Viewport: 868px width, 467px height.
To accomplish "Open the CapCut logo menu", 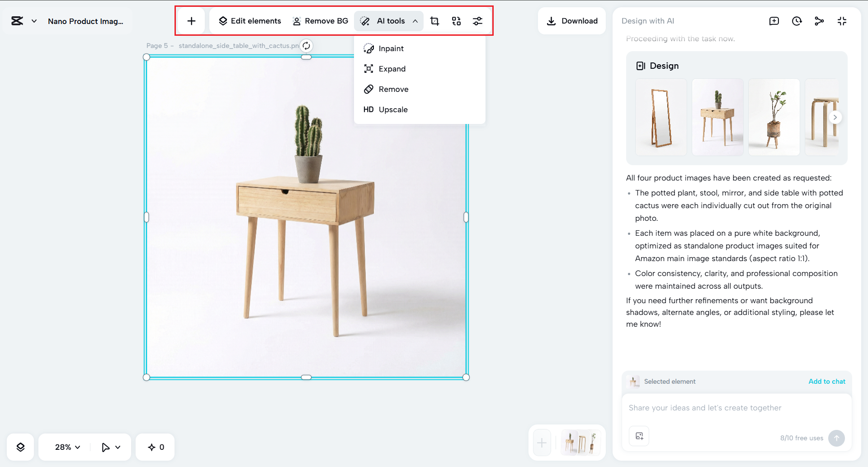I will pyautogui.click(x=17, y=21).
